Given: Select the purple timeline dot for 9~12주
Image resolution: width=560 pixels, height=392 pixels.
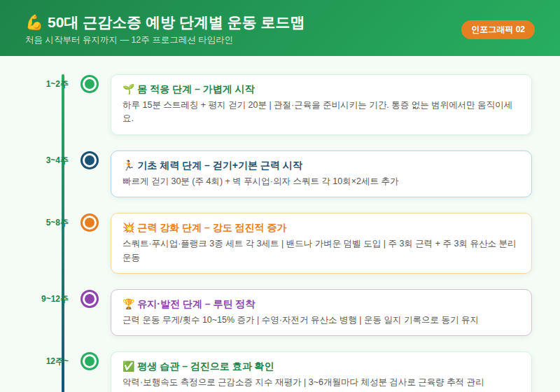Looking at the screenshot, I should (x=90, y=299).
